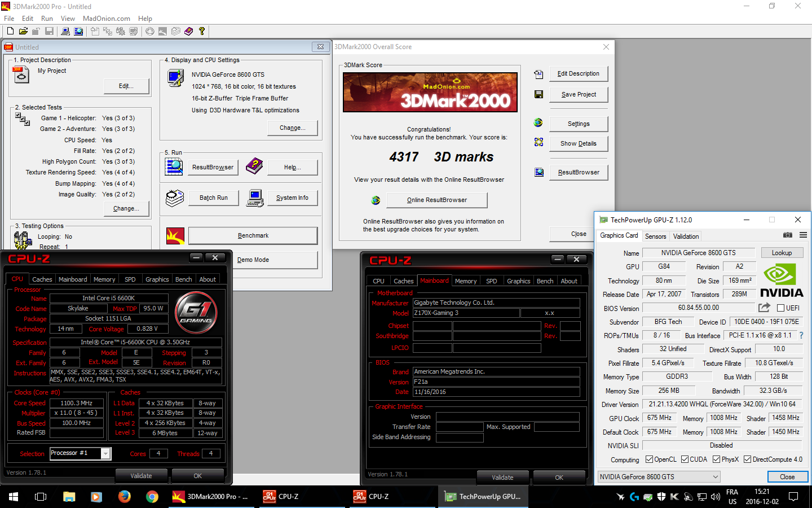Open the MadOnion.com menu
Viewport: 812px width, 508px height.
pyautogui.click(x=106, y=18)
